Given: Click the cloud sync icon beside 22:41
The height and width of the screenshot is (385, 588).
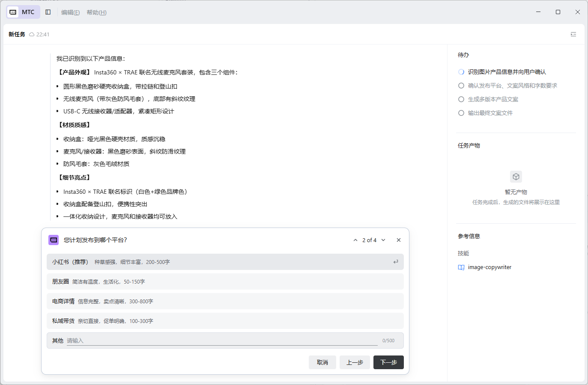Looking at the screenshot, I should [x=32, y=34].
